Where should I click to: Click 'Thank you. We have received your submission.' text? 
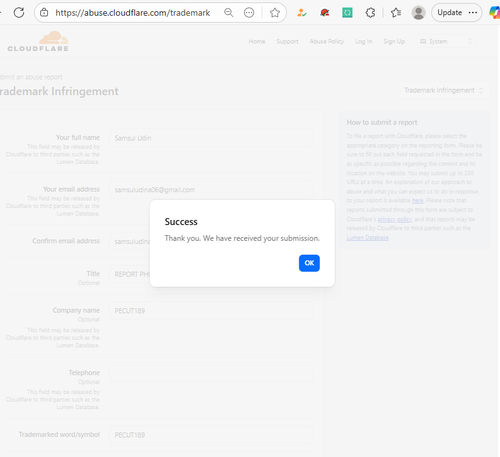[x=242, y=238]
